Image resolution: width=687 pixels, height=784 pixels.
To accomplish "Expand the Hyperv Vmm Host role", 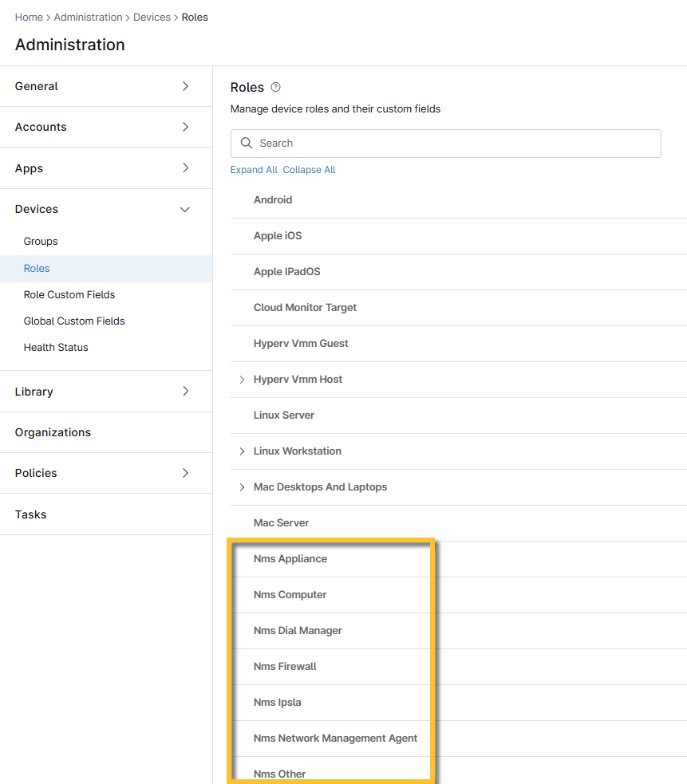I will [x=243, y=380].
